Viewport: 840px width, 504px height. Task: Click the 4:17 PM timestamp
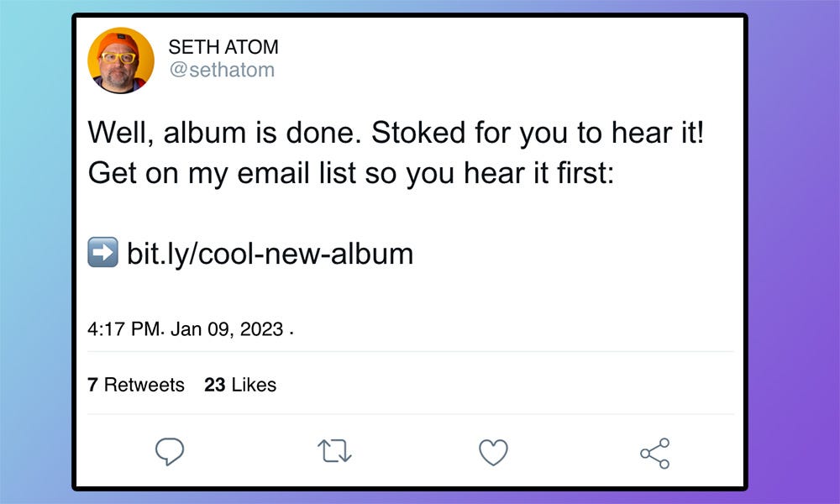click(x=123, y=329)
